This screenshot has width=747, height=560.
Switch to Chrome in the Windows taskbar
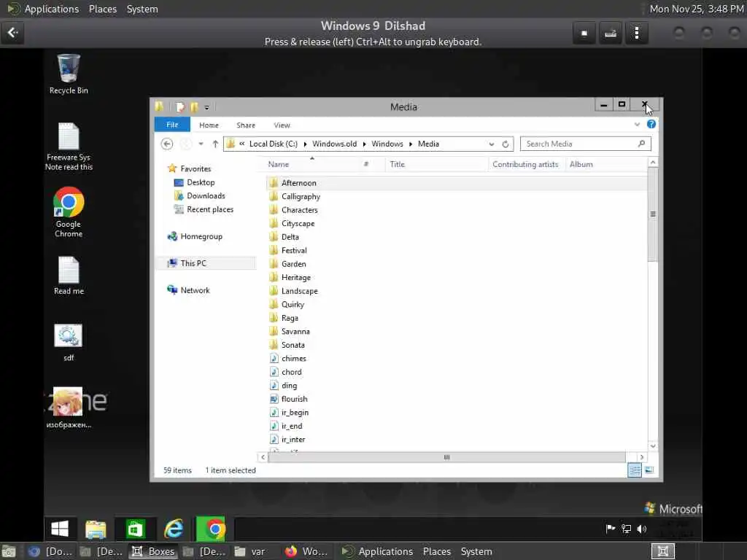click(211, 529)
